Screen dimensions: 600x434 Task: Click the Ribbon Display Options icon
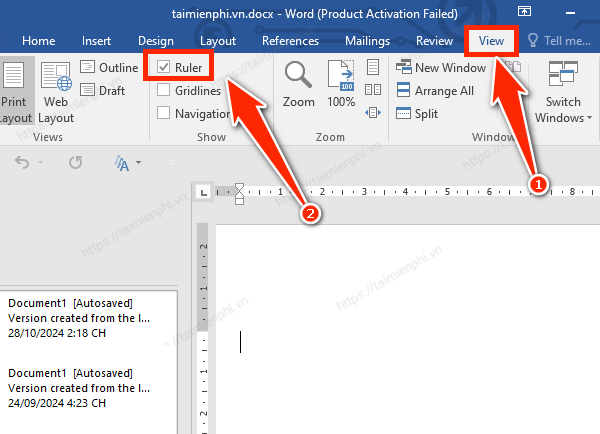524,11
